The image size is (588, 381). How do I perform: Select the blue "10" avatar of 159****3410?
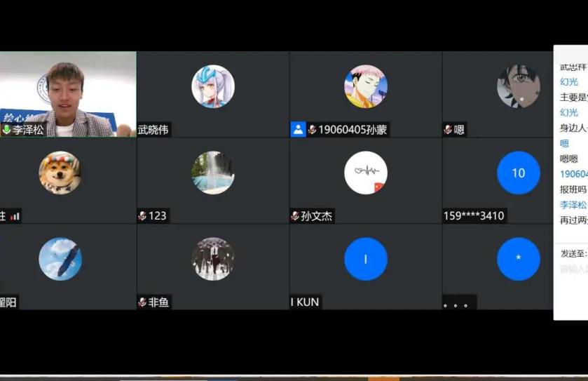coord(518,173)
